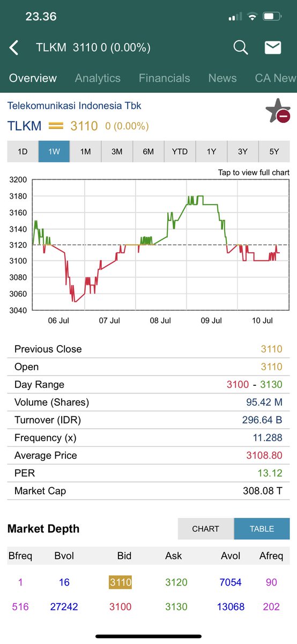Select the YTD chart range
Image resolution: width=297 pixels, height=644 pixels.
coord(180,151)
